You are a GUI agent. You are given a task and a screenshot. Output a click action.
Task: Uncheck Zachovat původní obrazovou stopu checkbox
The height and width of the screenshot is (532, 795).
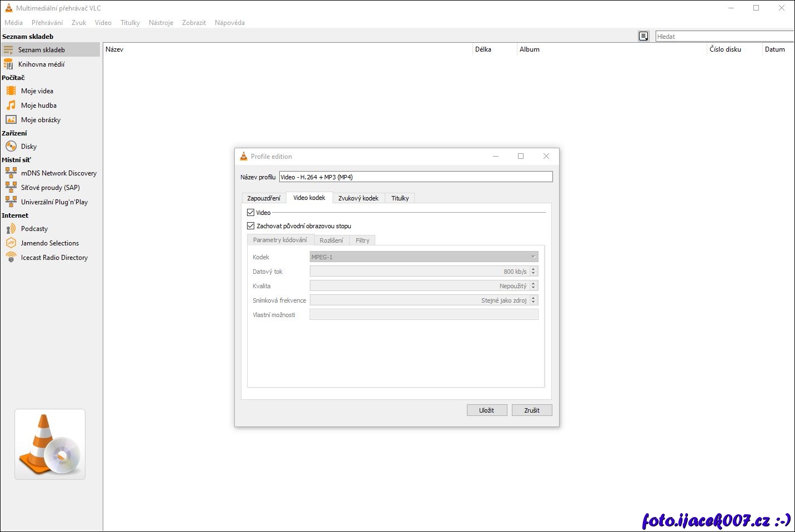[x=251, y=226]
